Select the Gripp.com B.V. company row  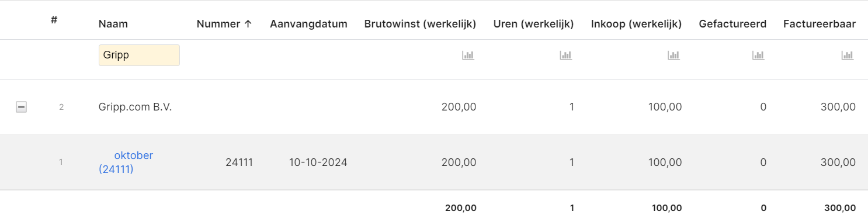point(434,107)
